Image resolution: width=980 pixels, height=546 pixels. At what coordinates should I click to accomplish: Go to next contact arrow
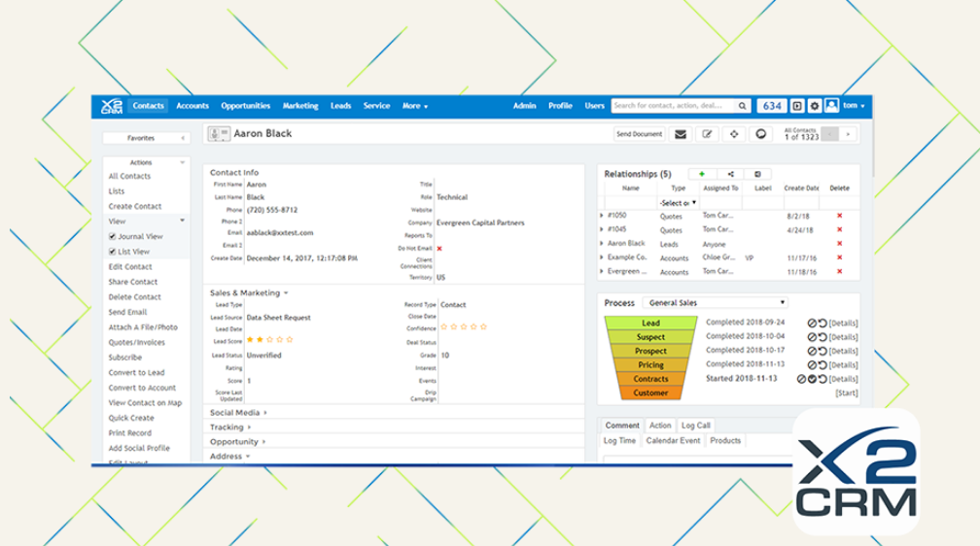[x=848, y=134]
